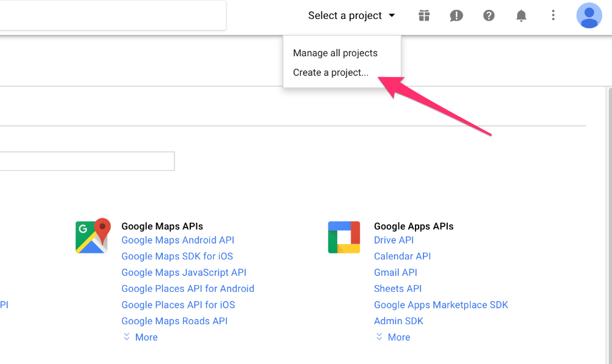Open Google Places API for iOS link
Image resolution: width=612 pixels, height=364 pixels.
pyautogui.click(x=178, y=305)
